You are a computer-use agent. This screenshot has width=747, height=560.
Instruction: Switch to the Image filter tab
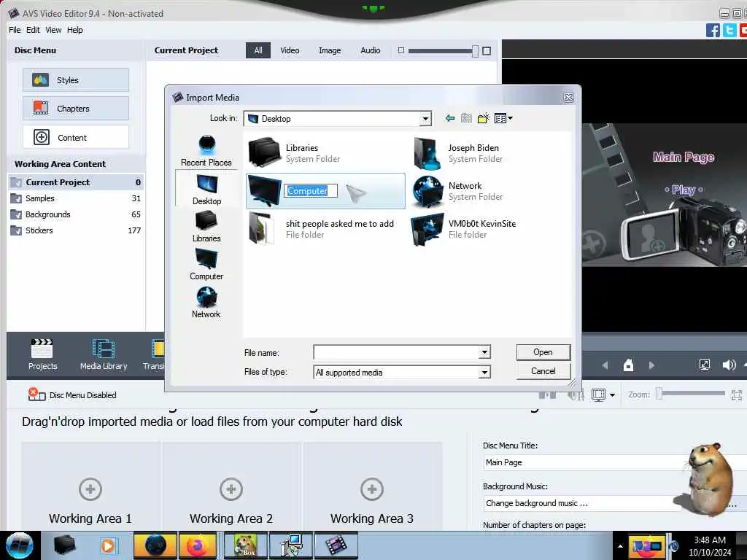[x=330, y=50]
